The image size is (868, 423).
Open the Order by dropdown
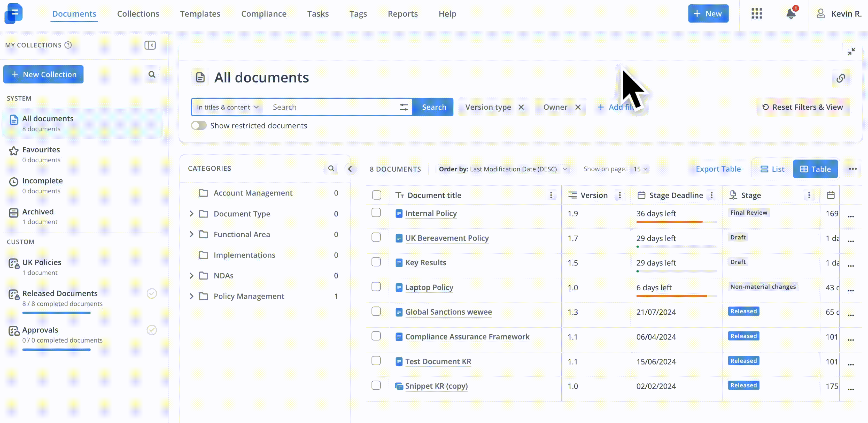click(502, 169)
